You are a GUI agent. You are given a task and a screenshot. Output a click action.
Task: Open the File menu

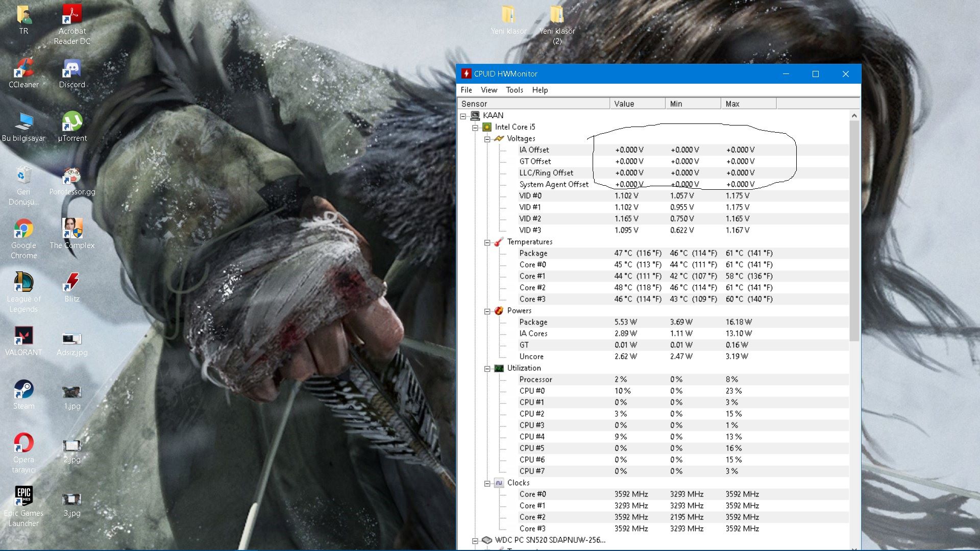466,90
